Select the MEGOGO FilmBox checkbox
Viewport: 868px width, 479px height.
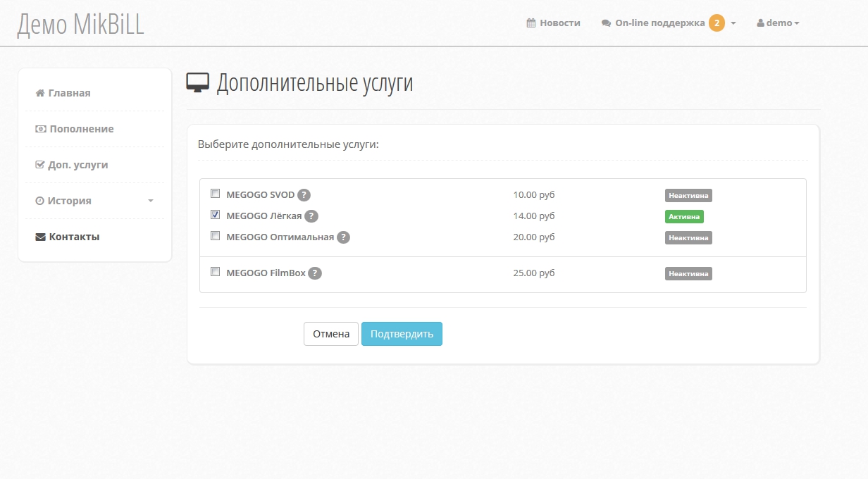tap(216, 272)
